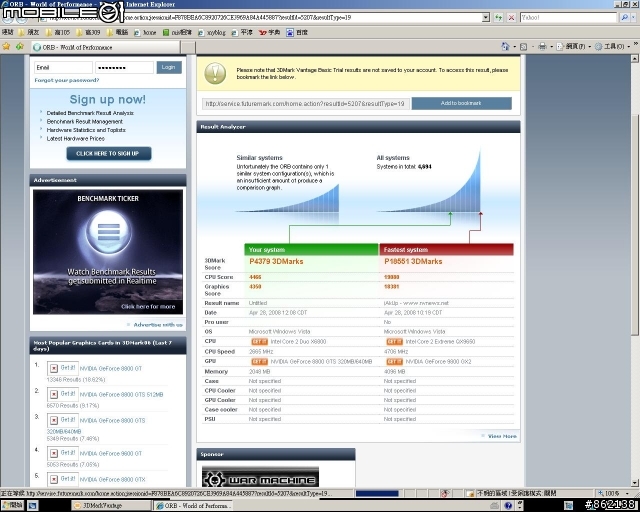Select the result URL text field
Viewport: 640px width, 512px height.
click(305, 104)
